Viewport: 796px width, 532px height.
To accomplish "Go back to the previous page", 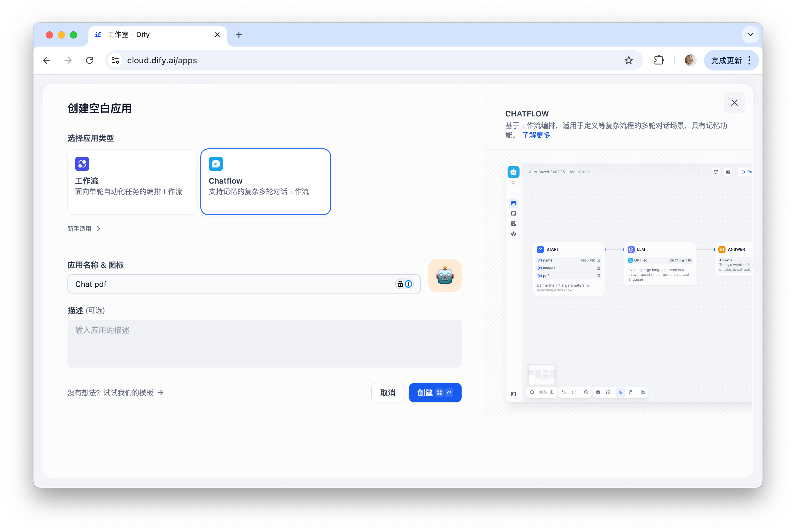I will (x=47, y=60).
